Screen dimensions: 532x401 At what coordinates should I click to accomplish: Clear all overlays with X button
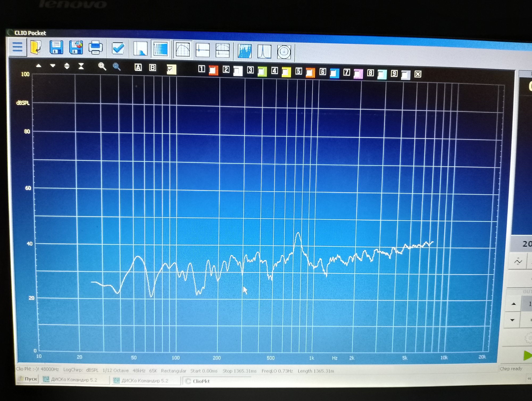tap(418, 74)
